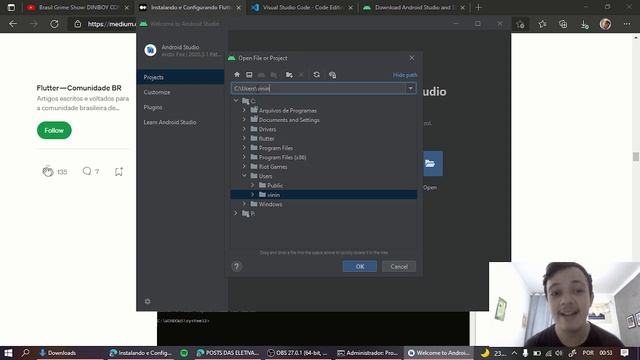Screen dimensions: 640x360
Task: Expand arrow beside Drivers folder
Action: pyautogui.click(x=244, y=129)
